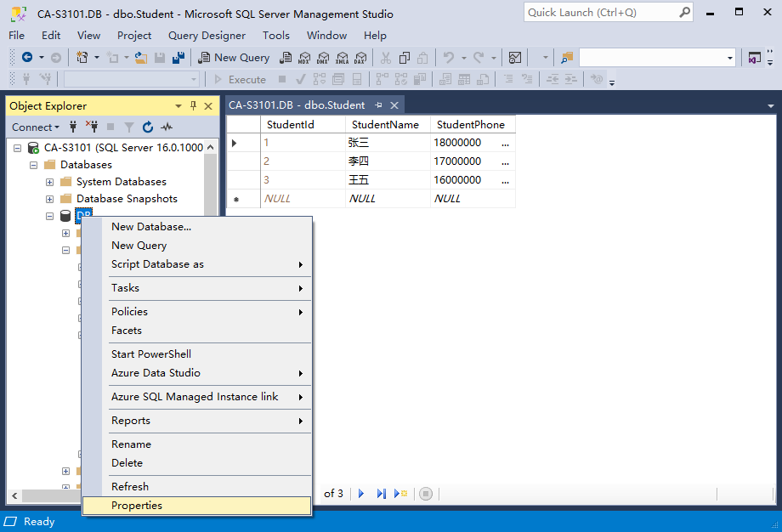
Task: Choose Script Database as from context menu
Action: coord(157,264)
